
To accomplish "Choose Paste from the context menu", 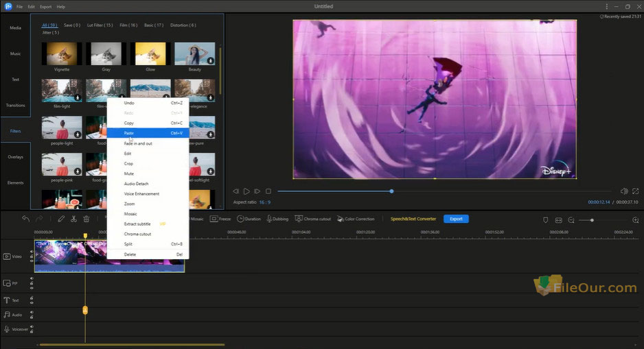I will coord(148,133).
